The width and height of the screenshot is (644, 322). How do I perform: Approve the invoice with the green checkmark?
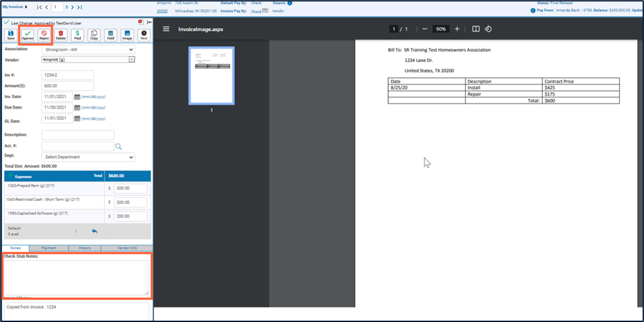[28, 35]
